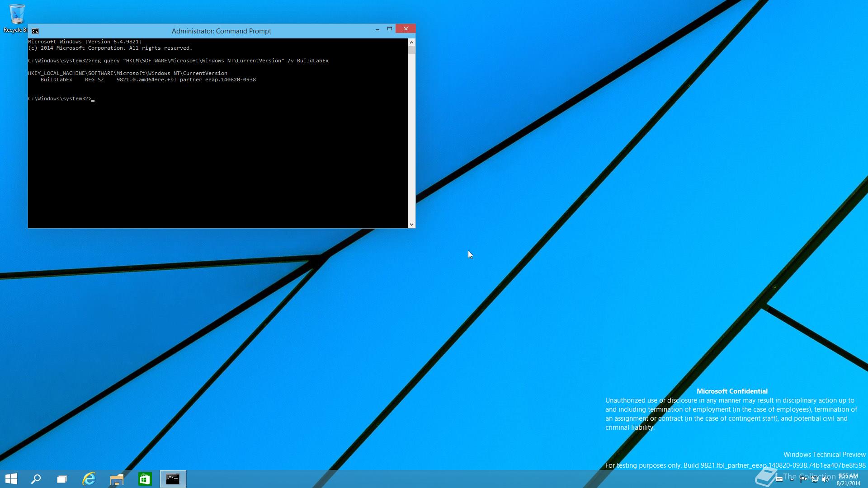The image size is (868, 488).
Task: Open the Start menu
Action: (11, 479)
